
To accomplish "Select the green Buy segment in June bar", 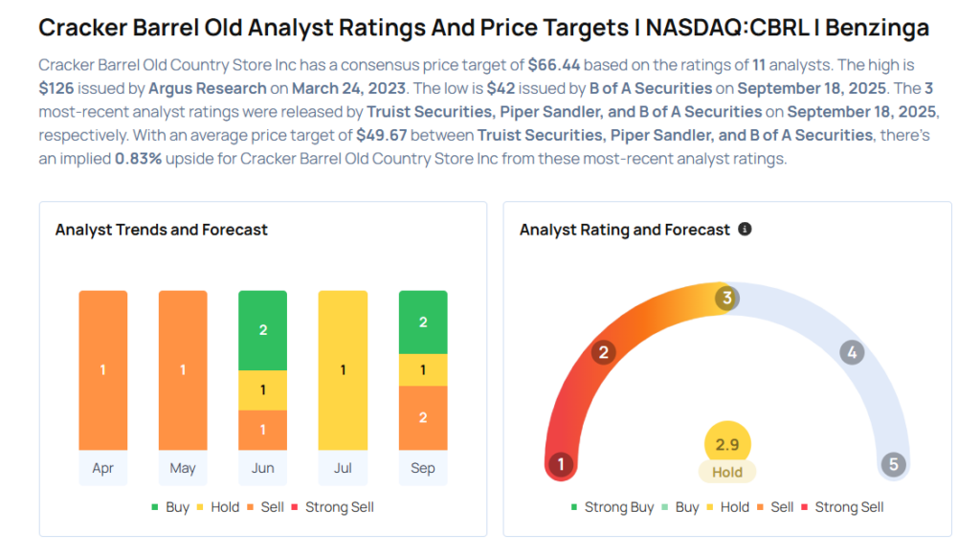I will pos(262,329).
